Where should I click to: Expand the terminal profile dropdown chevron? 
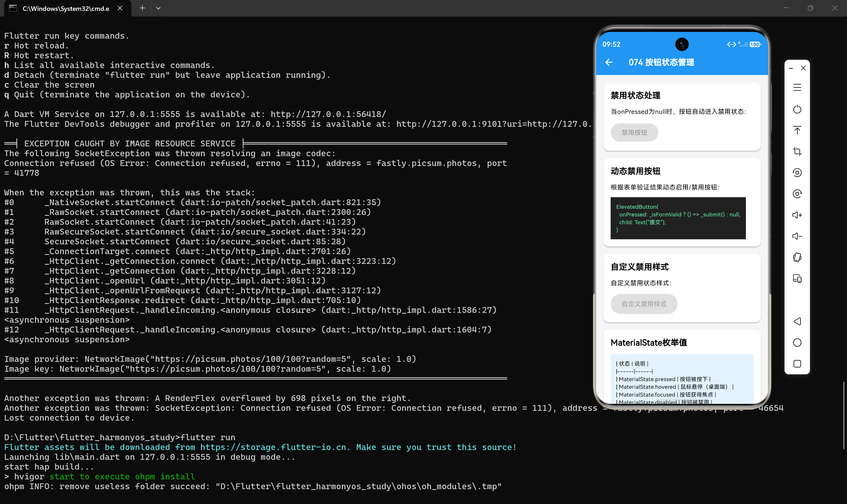coord(158,8)
